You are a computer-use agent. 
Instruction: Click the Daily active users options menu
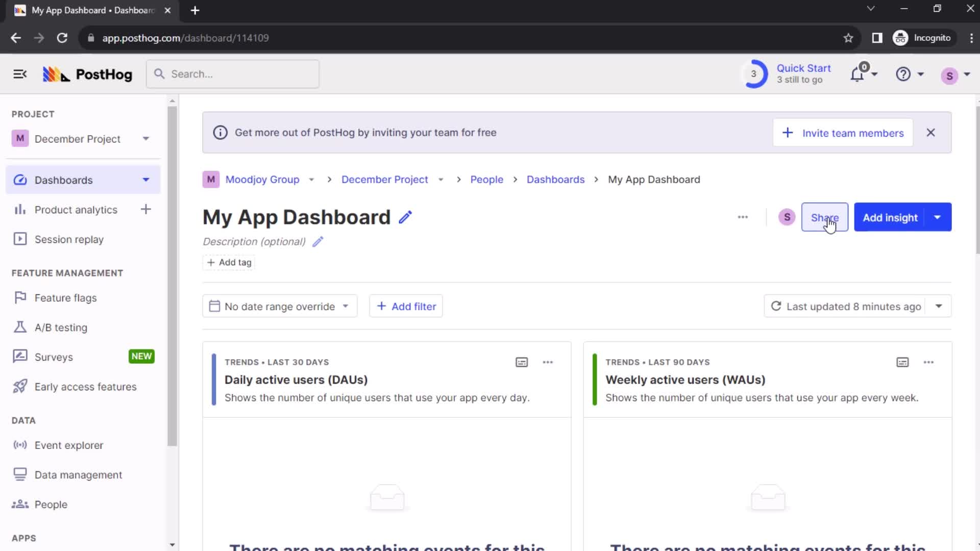click(x=548, y=362)
